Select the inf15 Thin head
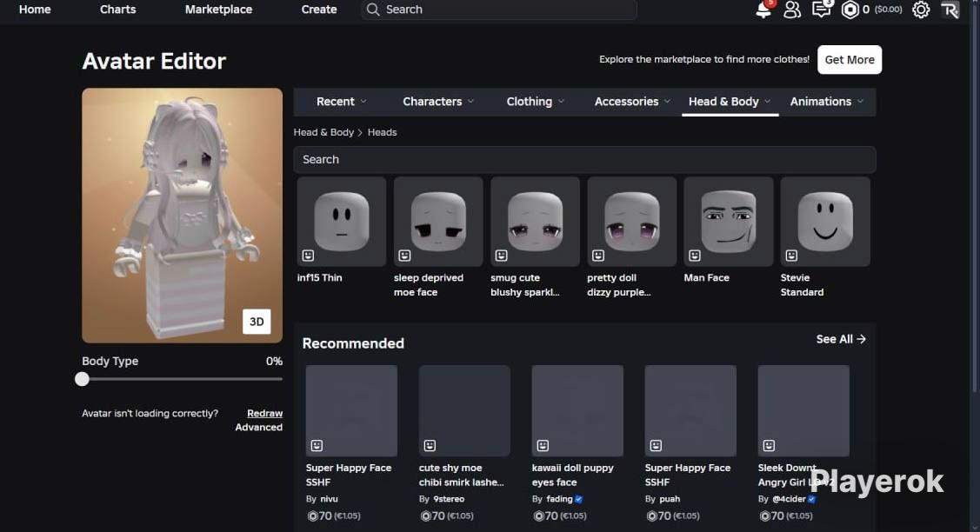 pyautogui.click(x=341, y=222)
